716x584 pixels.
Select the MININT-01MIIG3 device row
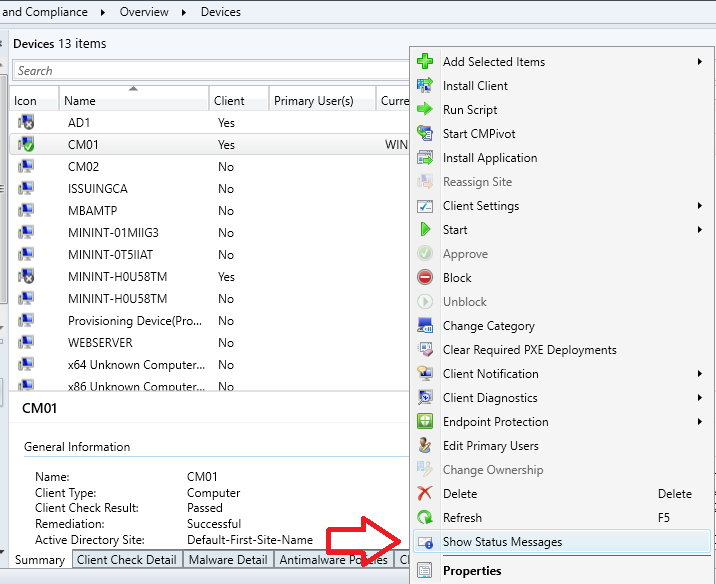pyautogui.click(x=209, y=232)
